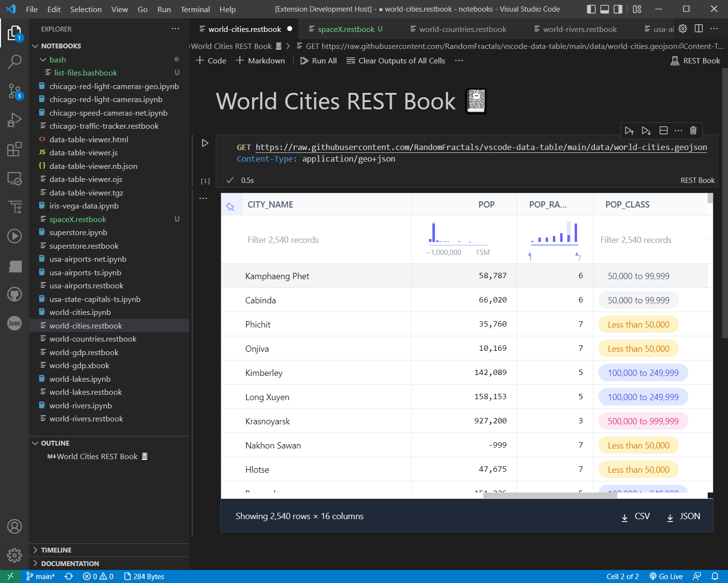Open spaceX.restbook in the explorer

click(x=77, y=219)
